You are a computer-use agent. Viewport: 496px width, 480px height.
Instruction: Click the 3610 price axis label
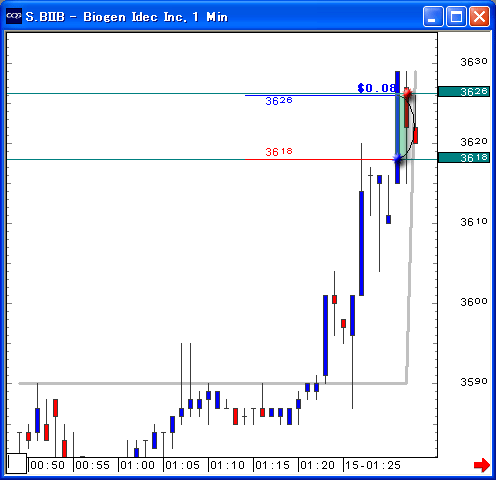(474, 222)
